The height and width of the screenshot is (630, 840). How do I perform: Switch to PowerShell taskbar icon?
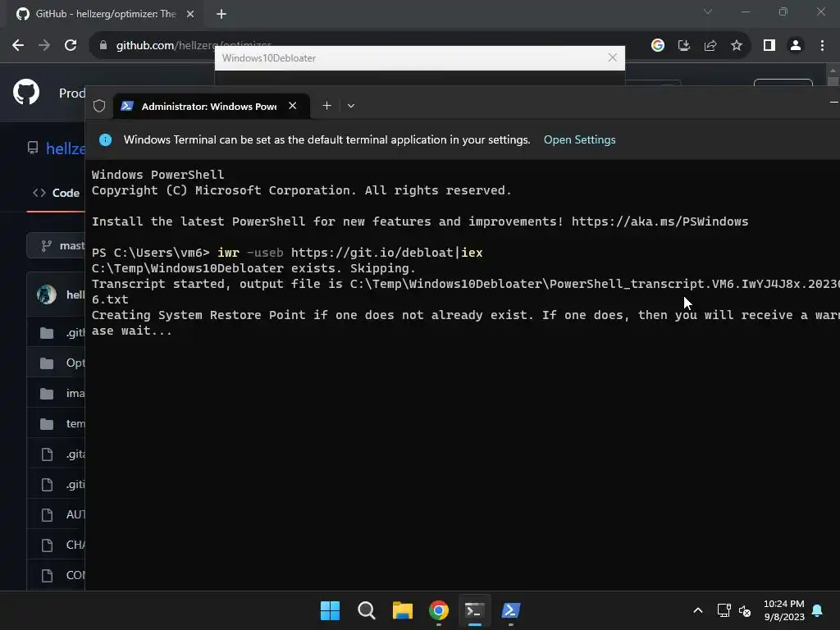tap(510, 610)
